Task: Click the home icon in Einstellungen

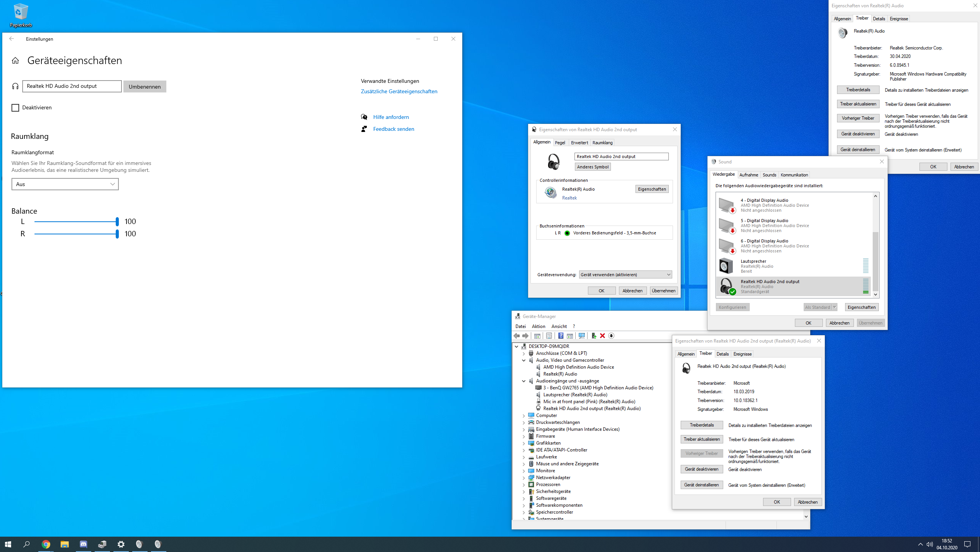Action: tap(15, 61)
